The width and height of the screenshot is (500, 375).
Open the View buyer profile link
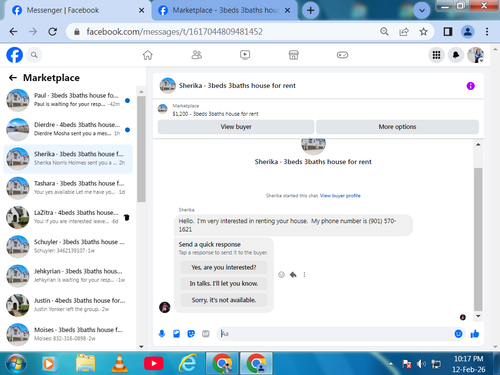point(340,196)
